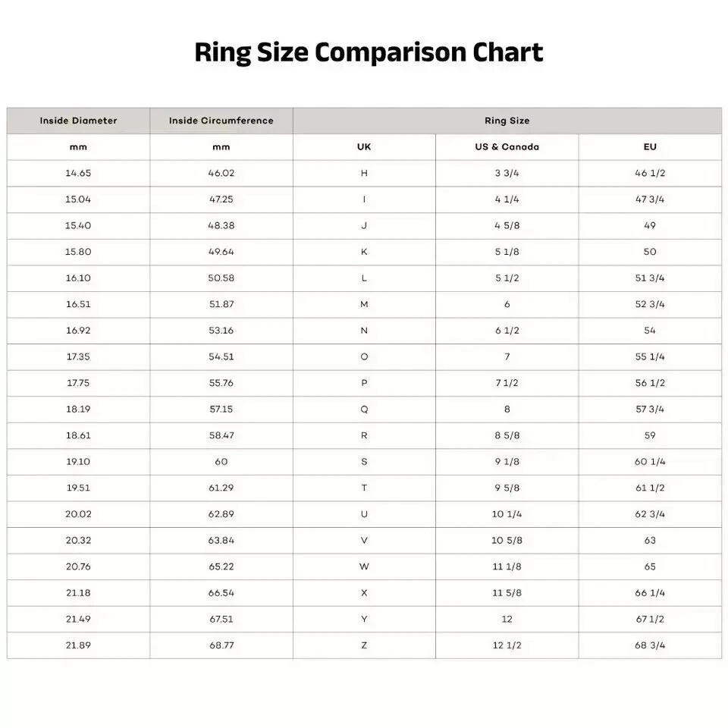Select the Inside Diameter column header
Image resolution: width=728 pixels, height=728 pixels.
pyautogui.click(x=78, y=121)
